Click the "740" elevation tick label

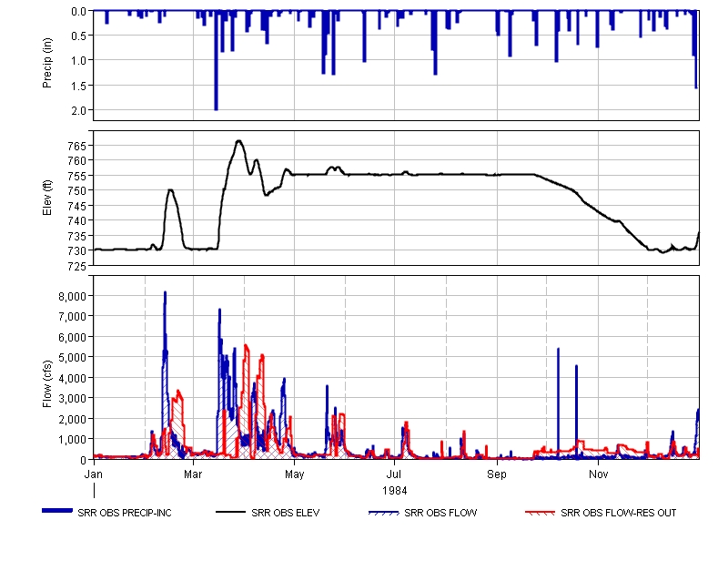[77, 221]
